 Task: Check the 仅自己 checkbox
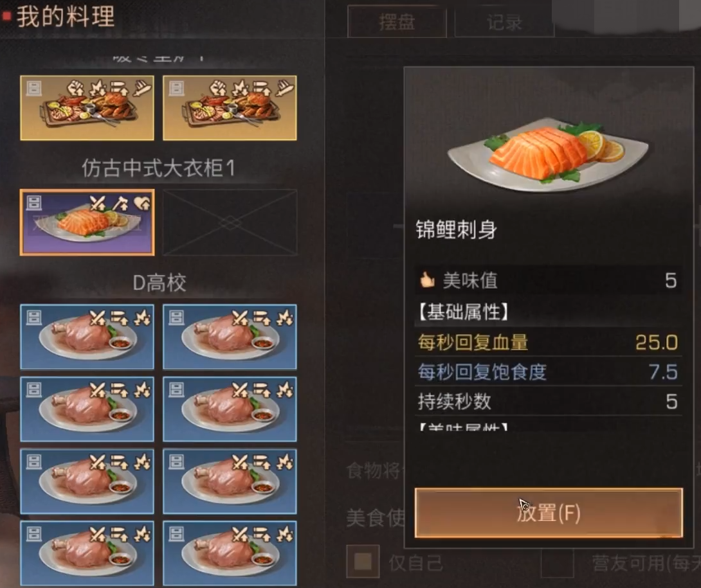click(363, 562)
